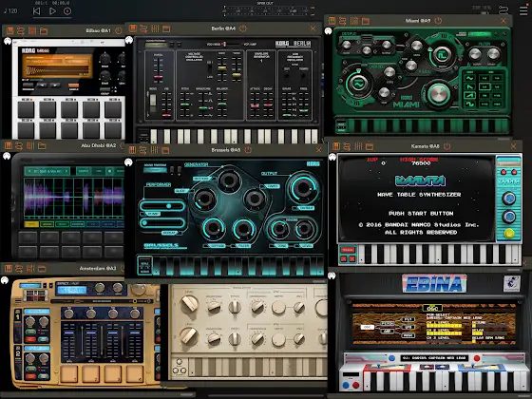Click the red button on Ebina's right panel
Viewport: 532px width, 399px height.
(476, 358)
